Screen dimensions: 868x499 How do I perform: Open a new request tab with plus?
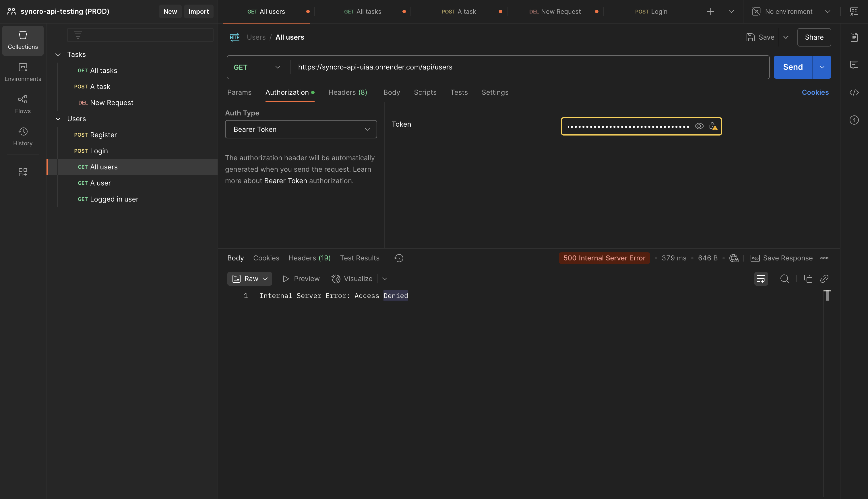click(x=711, y=12)
